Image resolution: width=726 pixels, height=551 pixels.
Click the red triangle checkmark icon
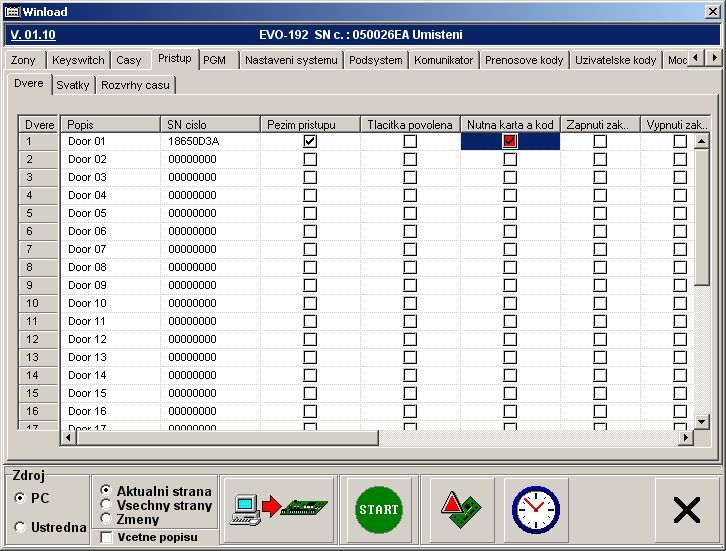point(461,509)
